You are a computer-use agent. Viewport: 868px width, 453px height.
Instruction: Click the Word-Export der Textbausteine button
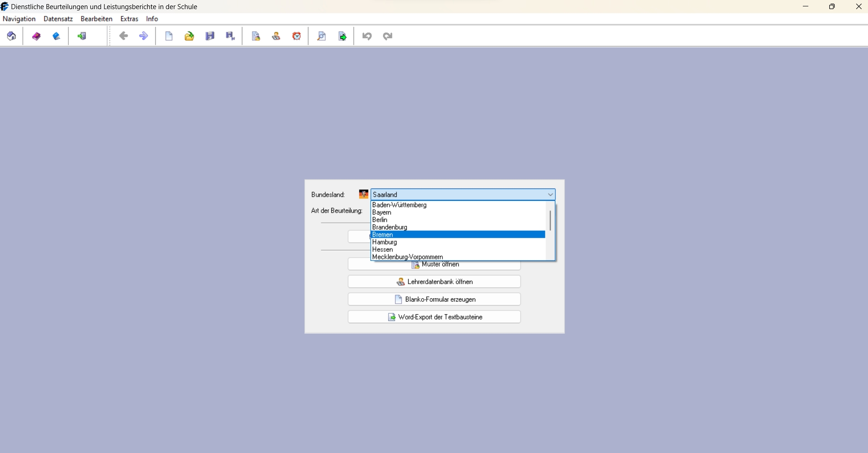(434, 317)
